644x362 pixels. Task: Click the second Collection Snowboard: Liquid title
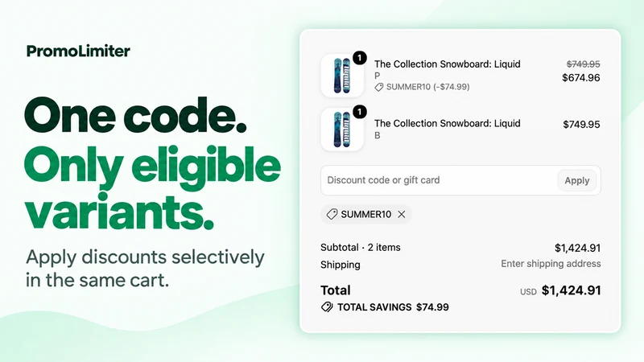click(448, 124)
